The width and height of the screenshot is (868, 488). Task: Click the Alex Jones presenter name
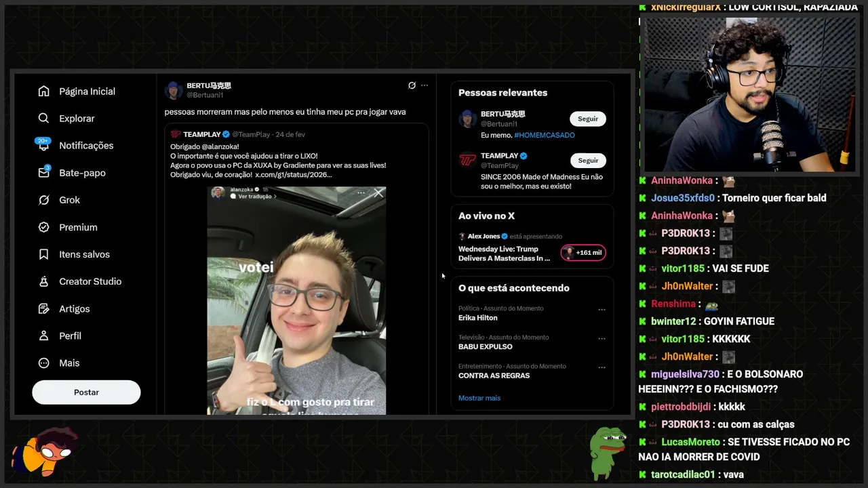tap(484, 236)
